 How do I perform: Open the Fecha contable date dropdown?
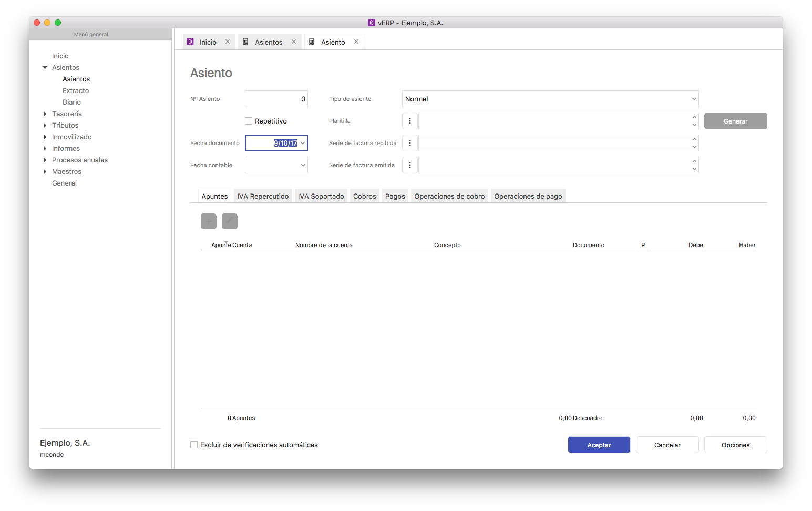(x=303, y=165)
